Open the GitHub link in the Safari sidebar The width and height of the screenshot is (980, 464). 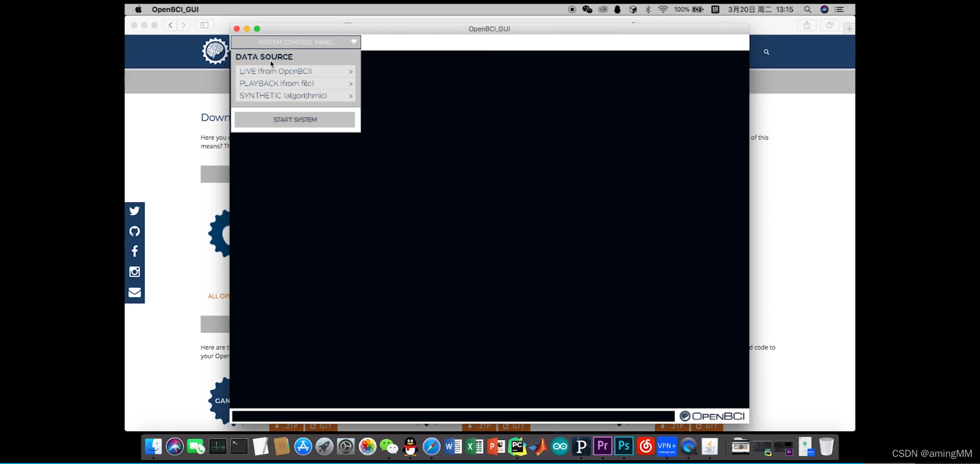tap(135, 231)
